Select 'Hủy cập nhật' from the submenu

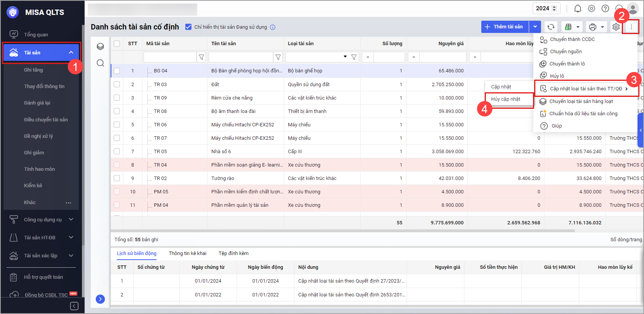coord(506,99)
